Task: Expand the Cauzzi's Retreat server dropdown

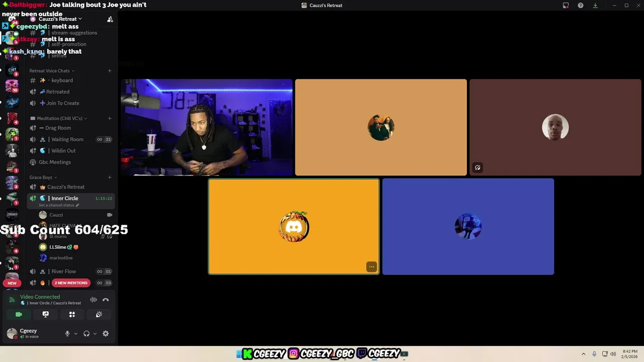Action: click(x=60, y=19)
